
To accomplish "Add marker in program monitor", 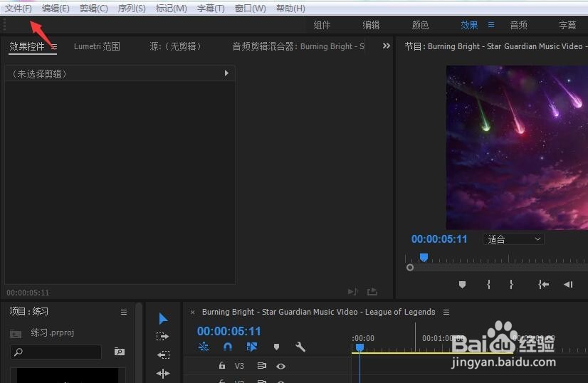I will tap(463, 285).
